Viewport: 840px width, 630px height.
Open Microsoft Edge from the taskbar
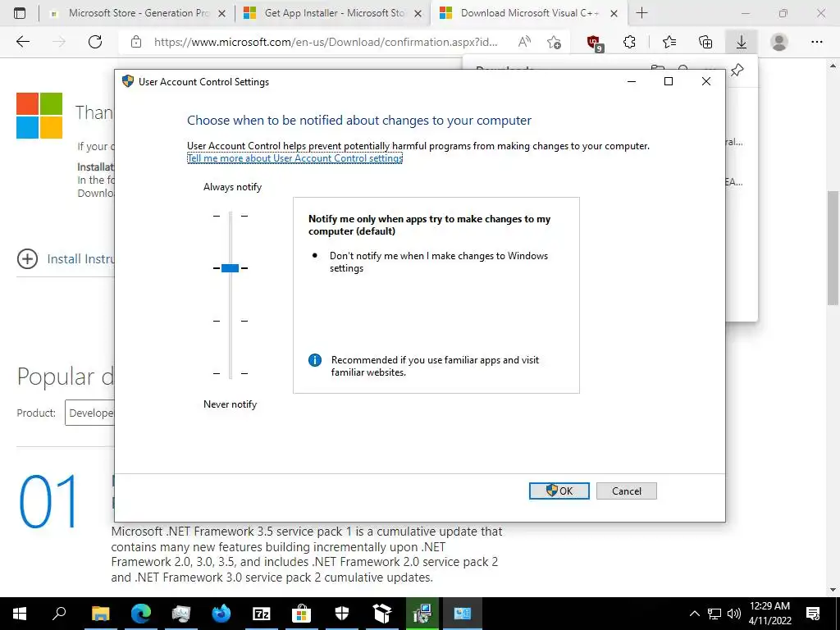click(141, 614)
